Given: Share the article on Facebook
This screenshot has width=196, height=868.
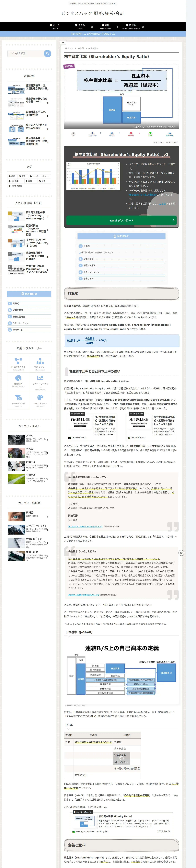Looking at the screenshot, I should (92, 134).
